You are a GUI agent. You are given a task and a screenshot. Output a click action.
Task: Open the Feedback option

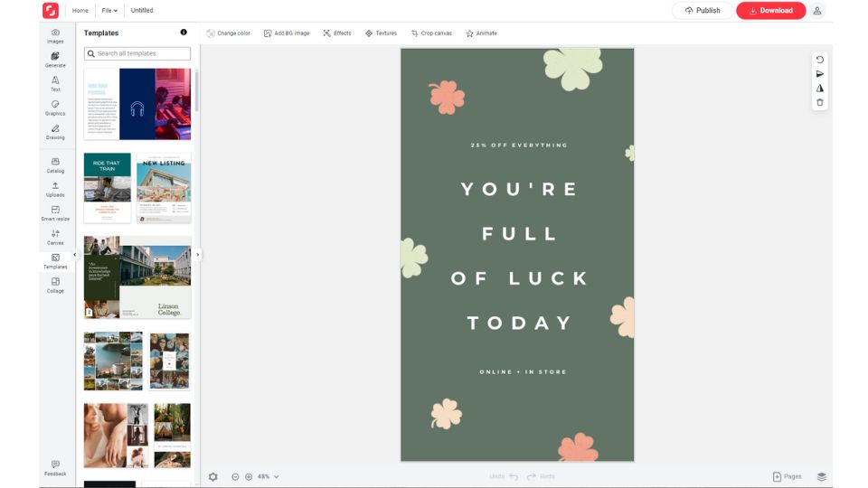pos(55,468)
